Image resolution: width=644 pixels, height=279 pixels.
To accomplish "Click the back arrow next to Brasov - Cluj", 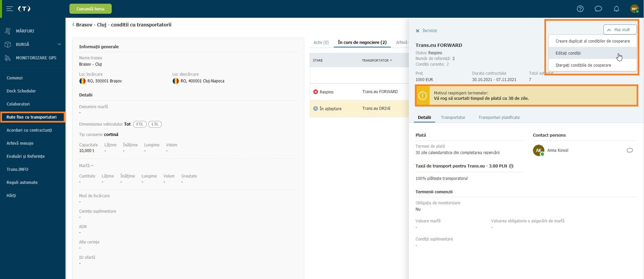I will pyautogui.click(x=73, y=25).
